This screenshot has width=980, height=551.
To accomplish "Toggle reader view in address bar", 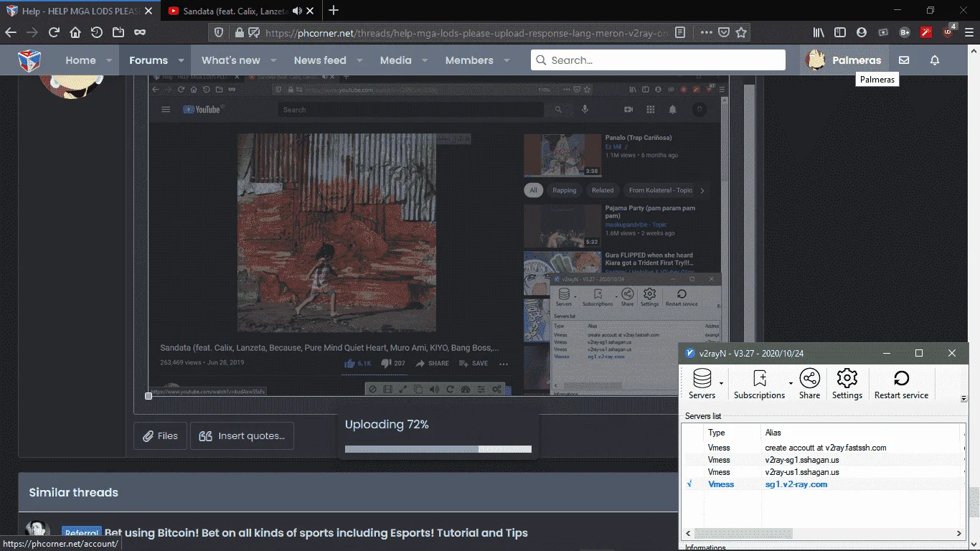I will (x=680, y=32).
